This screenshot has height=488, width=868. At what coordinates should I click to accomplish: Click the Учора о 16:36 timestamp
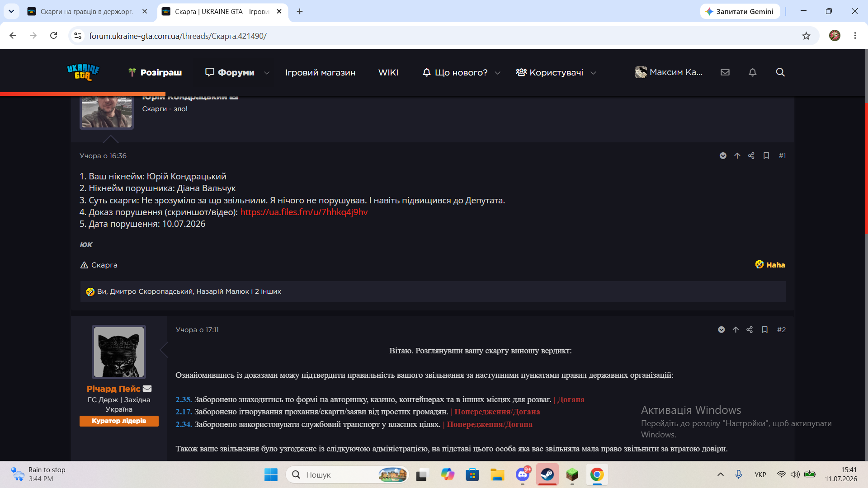tap(103, 155)
